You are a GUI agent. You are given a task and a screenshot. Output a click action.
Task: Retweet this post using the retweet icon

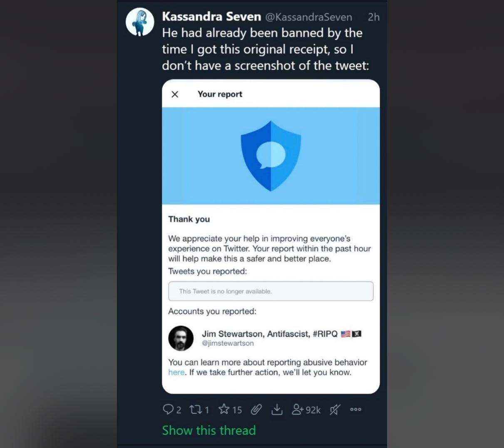click(195, 409)
